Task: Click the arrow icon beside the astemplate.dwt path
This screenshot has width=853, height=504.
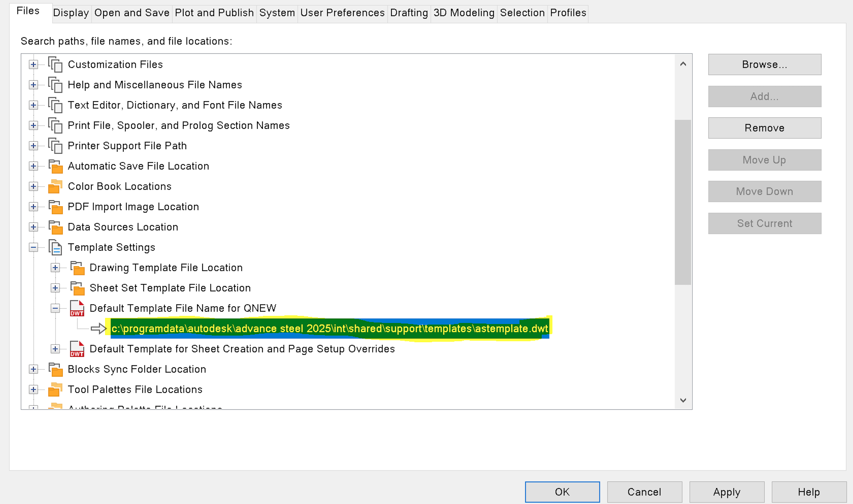Action: point(98,328)
